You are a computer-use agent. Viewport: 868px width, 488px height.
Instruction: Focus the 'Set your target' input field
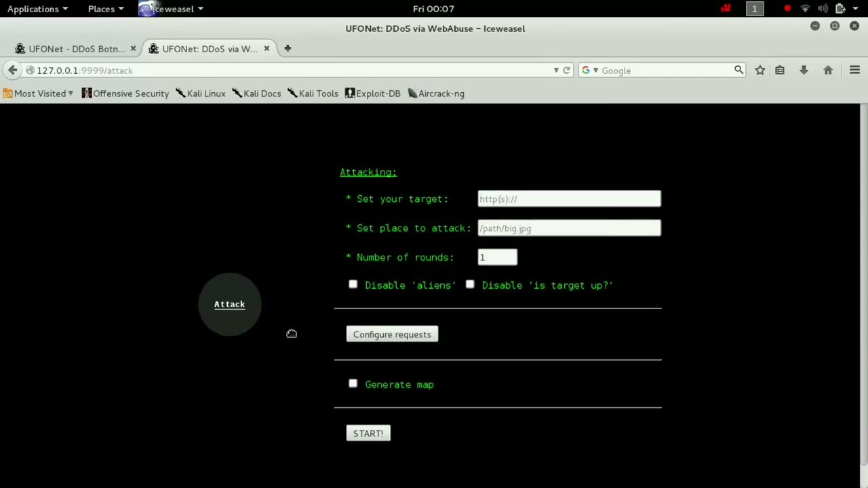pyautogui.click(x=569, y=199)
